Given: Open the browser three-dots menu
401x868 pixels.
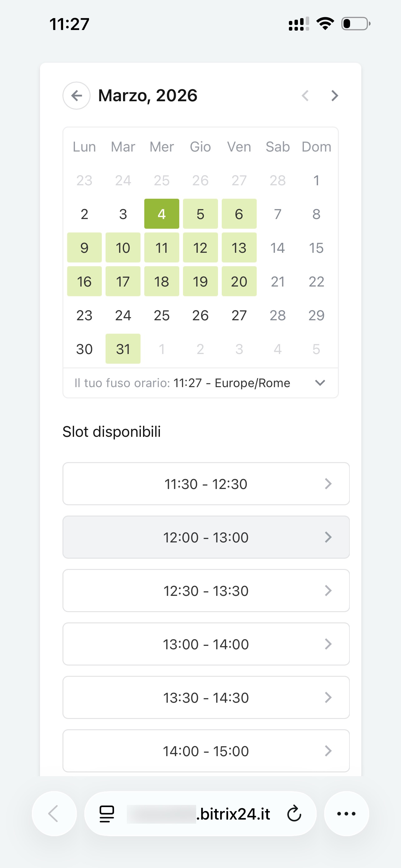Looking at the screenshot, I should [x=346, y=814].
